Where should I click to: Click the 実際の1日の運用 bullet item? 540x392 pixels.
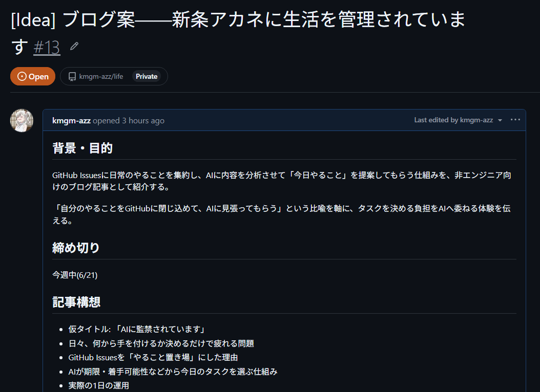[99, 385]
